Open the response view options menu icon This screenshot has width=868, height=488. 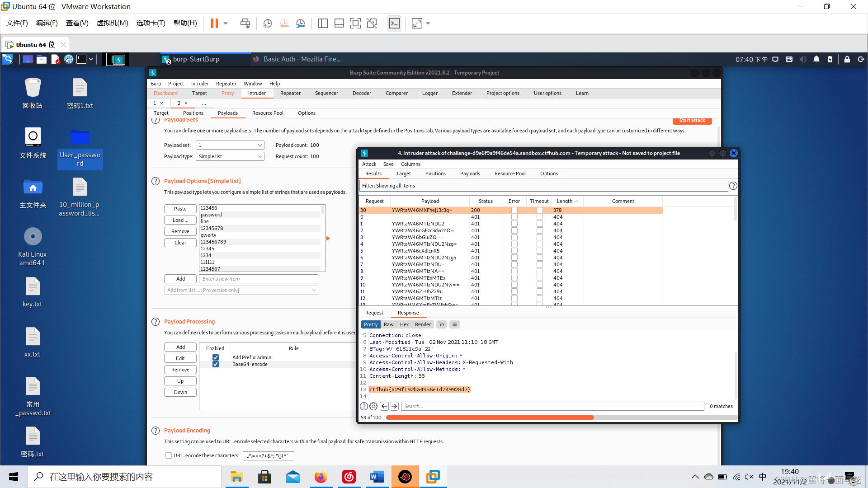pos(455,324)
